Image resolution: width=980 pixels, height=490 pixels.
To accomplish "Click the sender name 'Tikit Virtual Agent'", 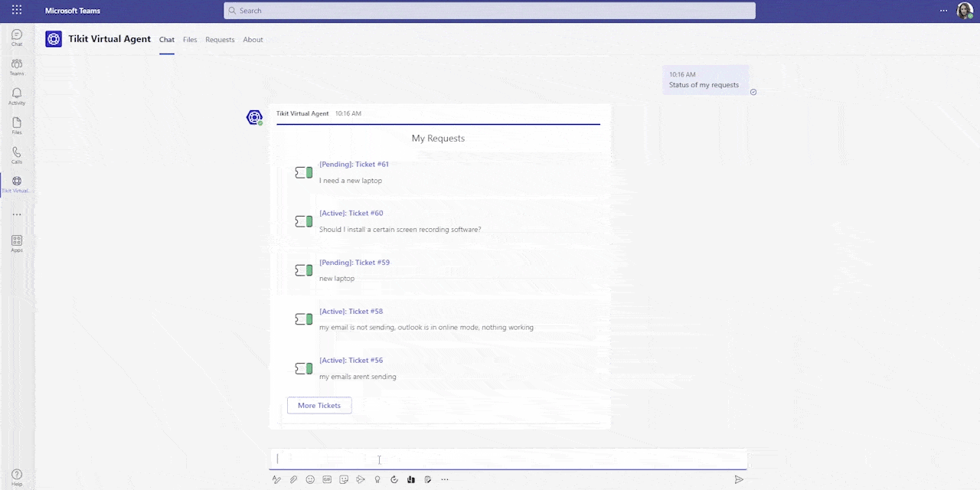I will point(302,113).
